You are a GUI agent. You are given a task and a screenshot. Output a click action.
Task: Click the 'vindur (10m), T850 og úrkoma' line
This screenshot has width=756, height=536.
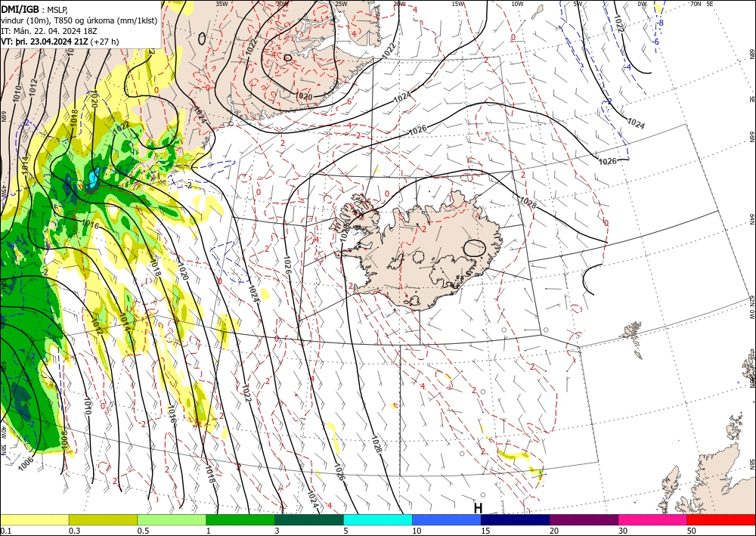(79, 20)
